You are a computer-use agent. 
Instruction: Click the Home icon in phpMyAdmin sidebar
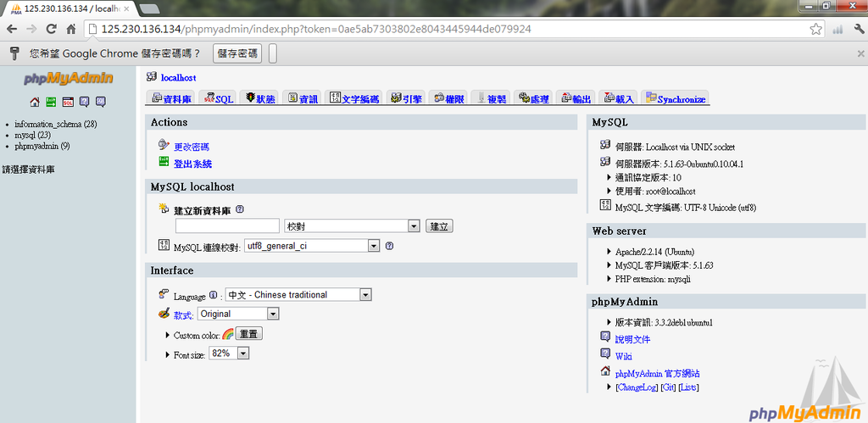click(x=35, y=102)
